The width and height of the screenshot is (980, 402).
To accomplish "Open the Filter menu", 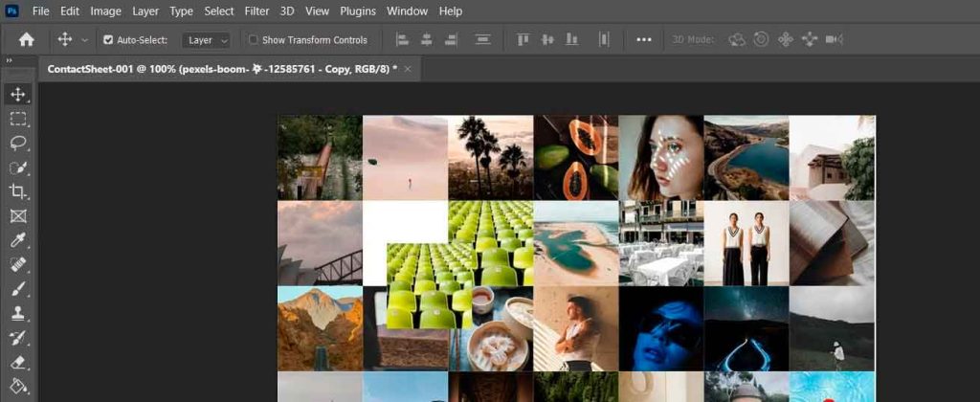I will tap(256, 11).
